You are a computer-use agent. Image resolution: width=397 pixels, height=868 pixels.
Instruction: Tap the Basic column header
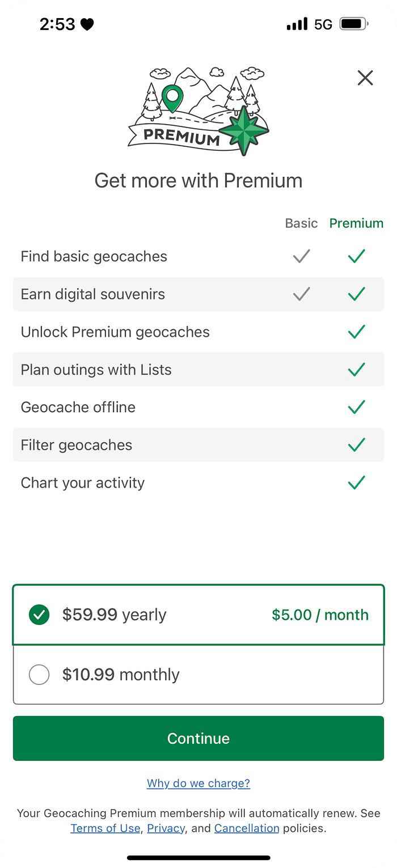pyautogui.click(x=301, y=223)
